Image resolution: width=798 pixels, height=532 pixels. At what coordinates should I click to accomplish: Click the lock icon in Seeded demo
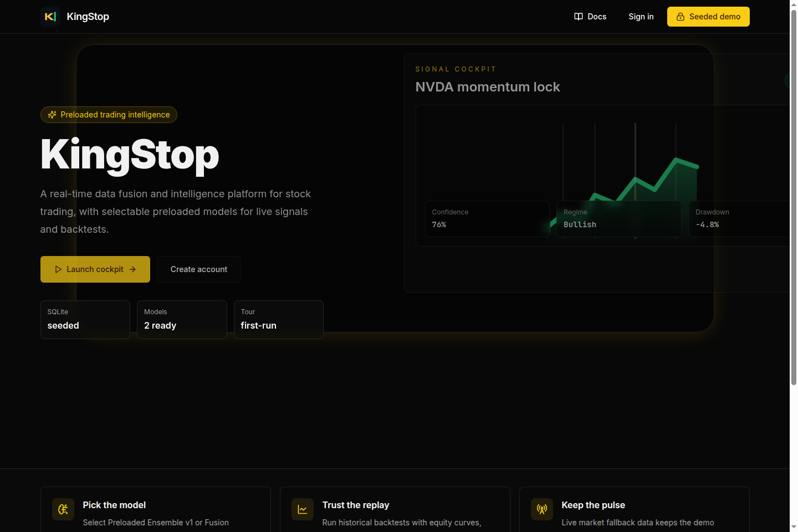681,17
